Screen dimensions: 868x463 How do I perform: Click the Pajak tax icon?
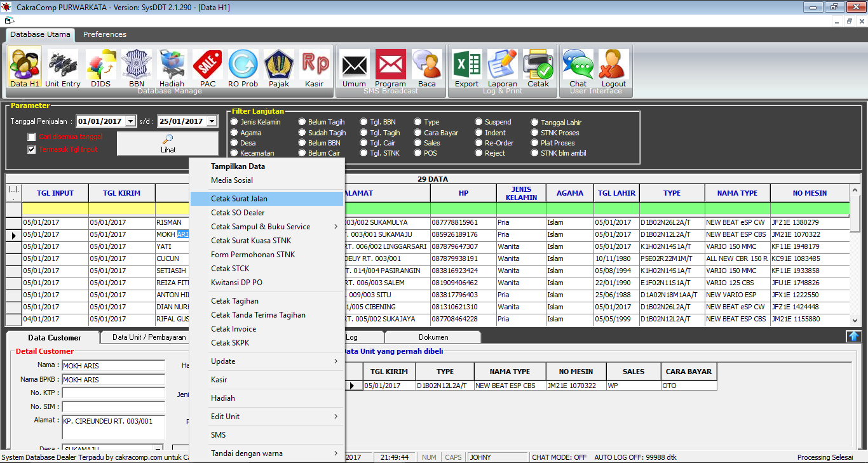pos(278,67)
